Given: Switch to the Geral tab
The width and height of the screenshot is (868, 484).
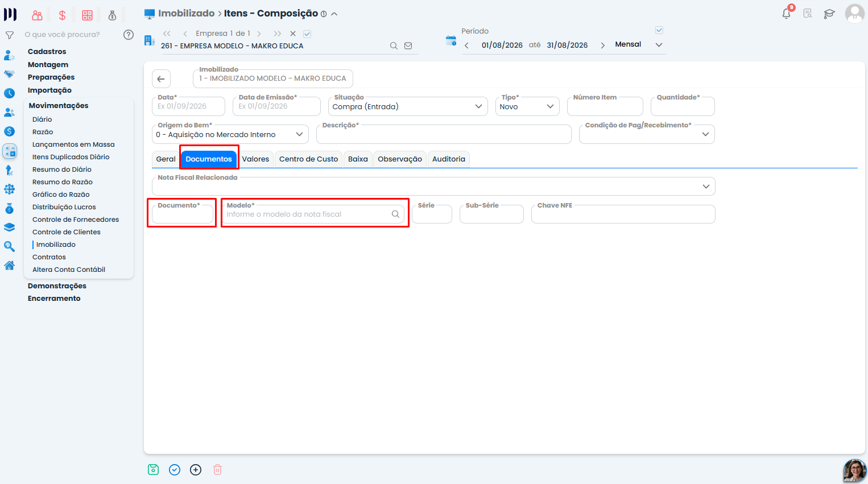Looking at the screenshot, I should 166,159.
